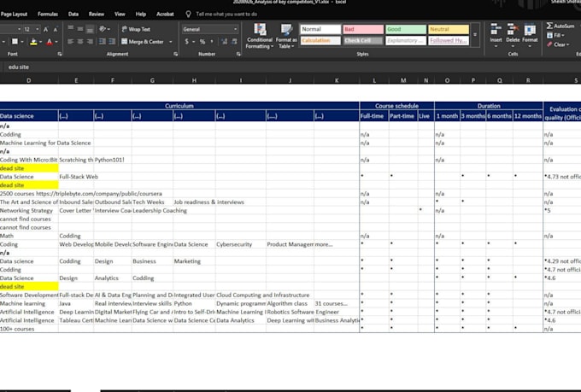Open Font dialog launcher
581x392 pixels.
tap(59, 54)
